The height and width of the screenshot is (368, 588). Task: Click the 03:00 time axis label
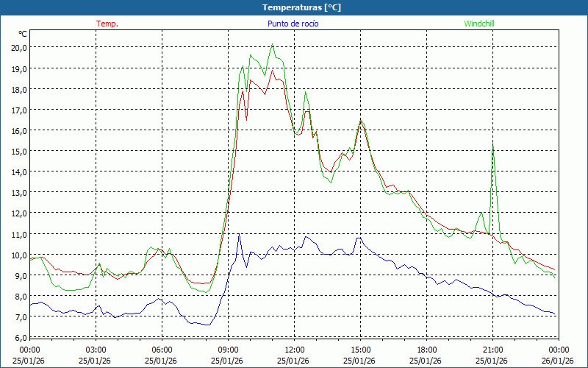[x=96, y=350]
